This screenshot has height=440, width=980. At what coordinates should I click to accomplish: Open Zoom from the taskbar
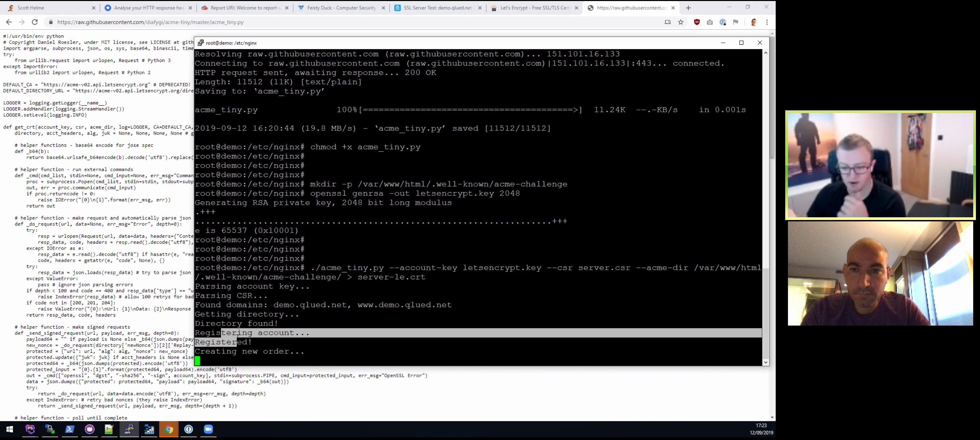tap(208, 429)
